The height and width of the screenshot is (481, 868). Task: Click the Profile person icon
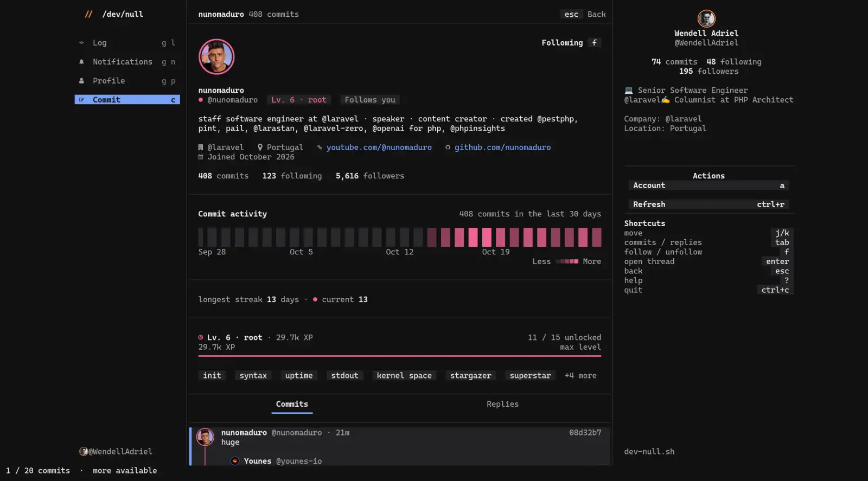[81, 81]
